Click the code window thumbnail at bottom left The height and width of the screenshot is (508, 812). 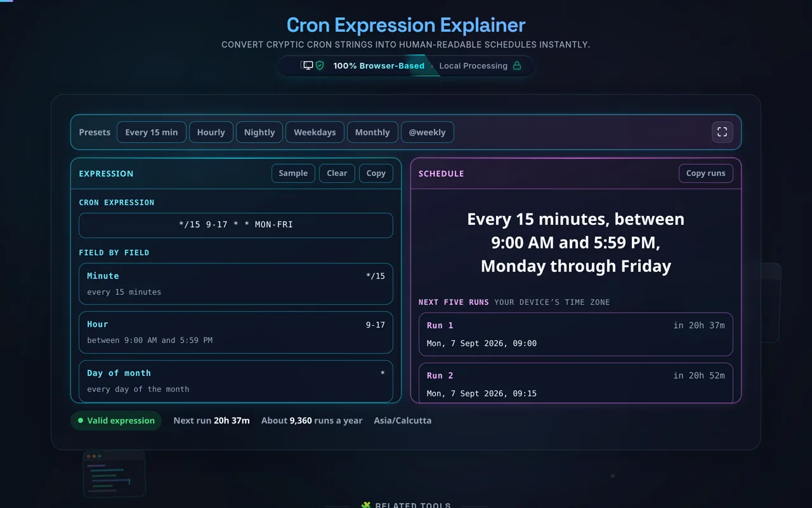coord(114,474)
